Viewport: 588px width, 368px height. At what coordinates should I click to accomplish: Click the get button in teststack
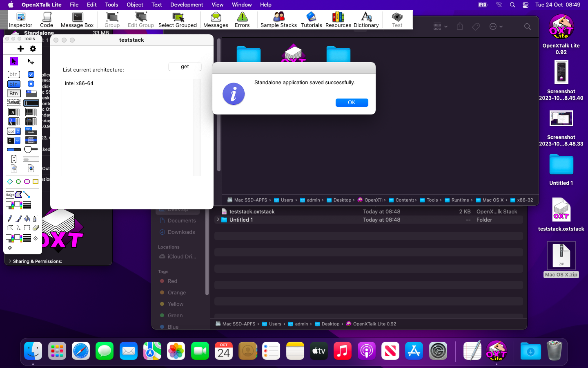185,67
